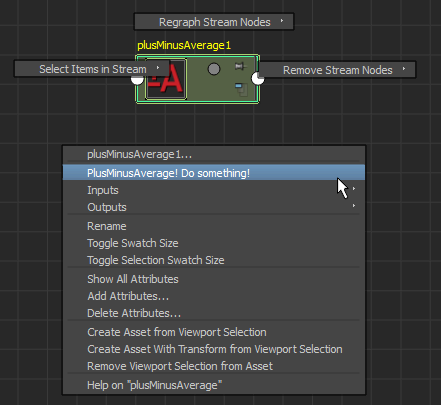Image resolution: width=441 pixels, height=405 pixels.
Task: Open Regraph Stream Nodes marking menu
Action: (x=214, y=22)
